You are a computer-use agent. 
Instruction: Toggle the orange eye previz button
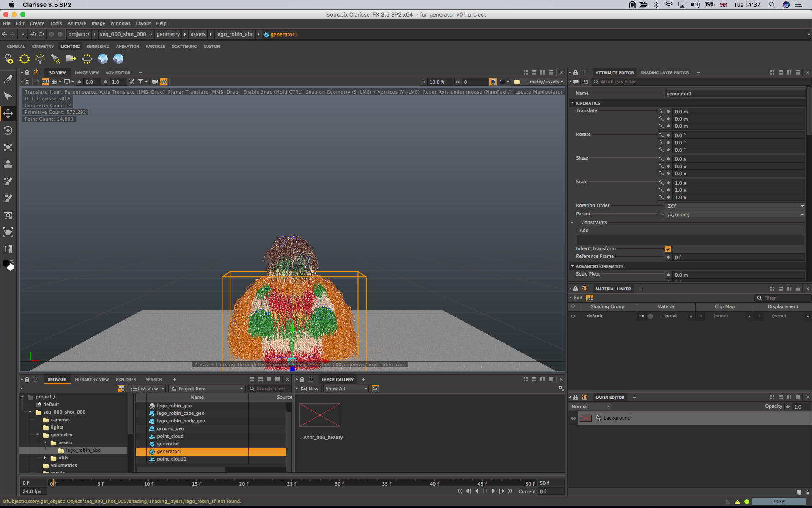(164, 82)
